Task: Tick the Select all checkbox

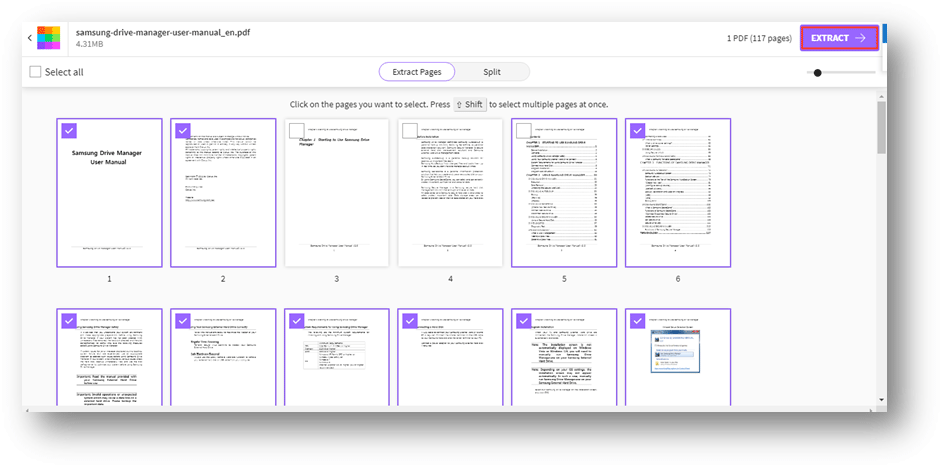Action: click(x=36, y=72)
